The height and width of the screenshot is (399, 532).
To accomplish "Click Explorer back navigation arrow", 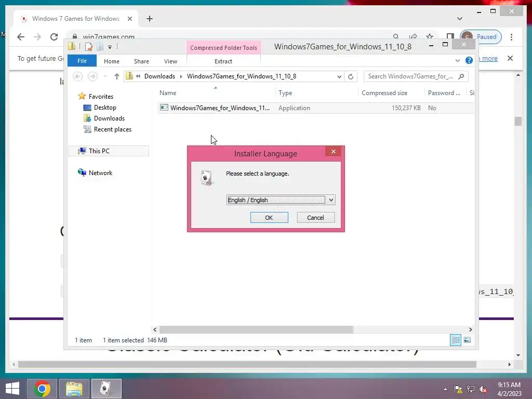I will coord(78,76).
